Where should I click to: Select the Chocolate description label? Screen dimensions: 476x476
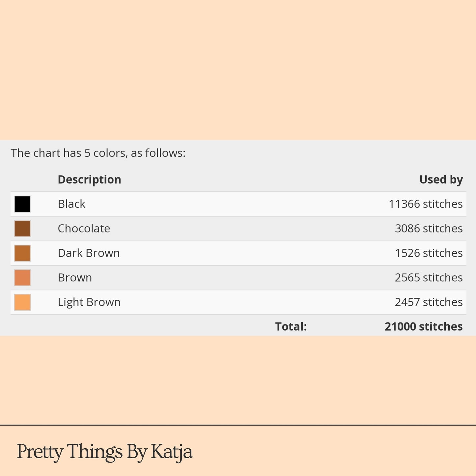[84, 228]
